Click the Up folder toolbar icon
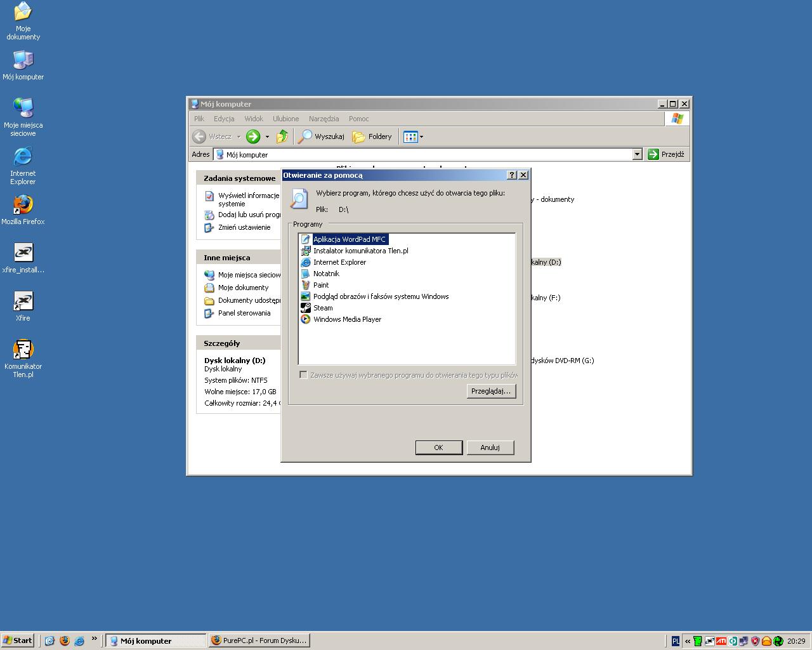 tap(282, 136)
